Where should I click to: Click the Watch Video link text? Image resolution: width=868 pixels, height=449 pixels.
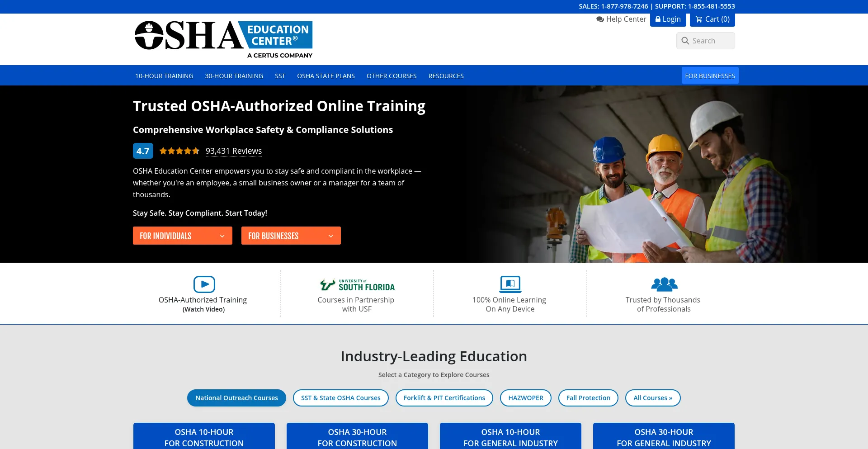(203, 309)
